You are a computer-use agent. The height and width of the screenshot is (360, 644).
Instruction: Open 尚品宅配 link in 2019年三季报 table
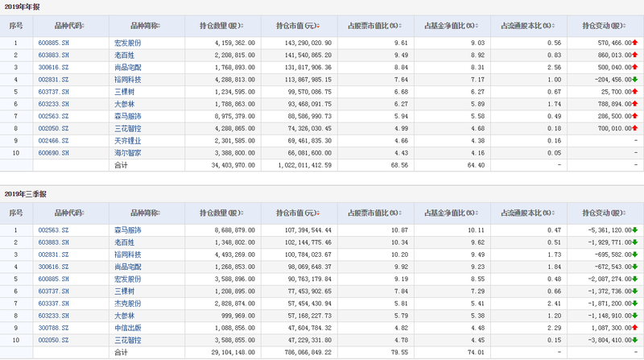(128, 267)
